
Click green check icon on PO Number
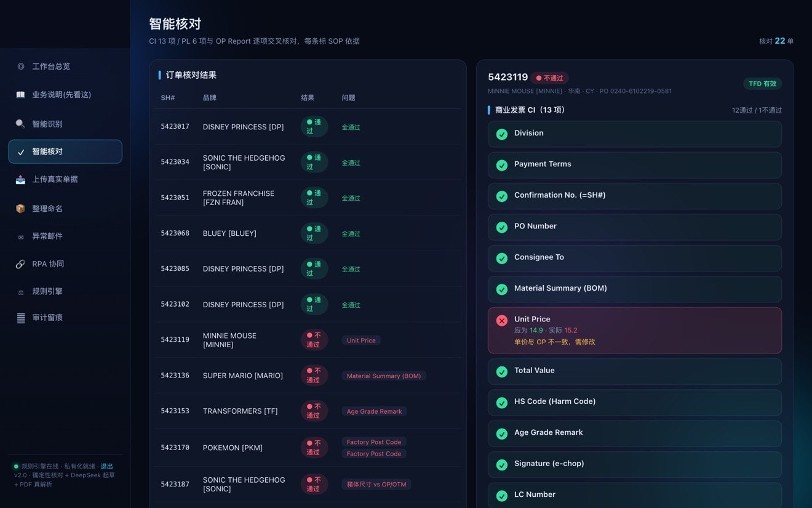[x=502, y=227]
